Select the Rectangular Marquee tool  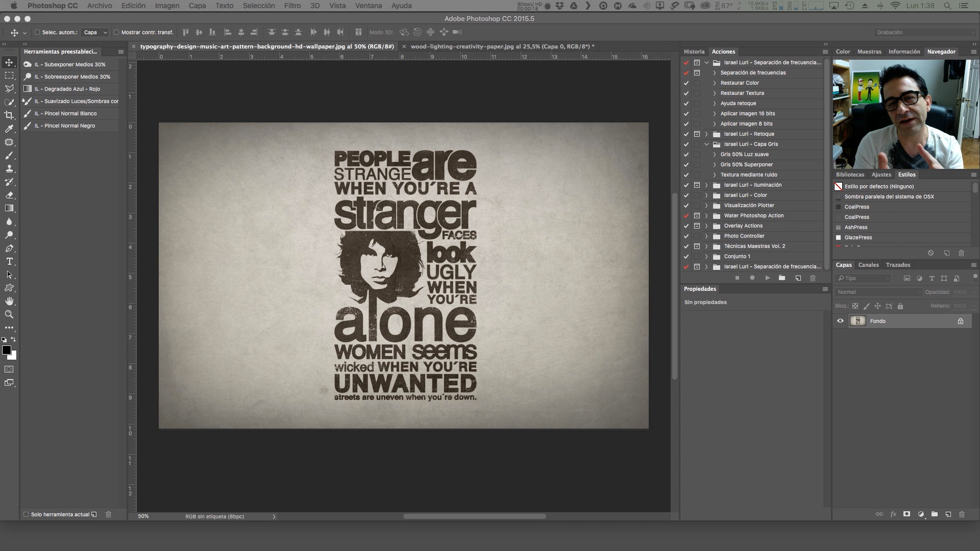[9, 76]
